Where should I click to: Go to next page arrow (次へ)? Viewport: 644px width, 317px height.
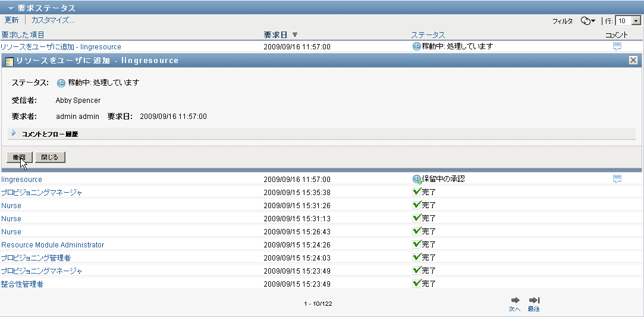pyautogui.click(x=516, y=301)
